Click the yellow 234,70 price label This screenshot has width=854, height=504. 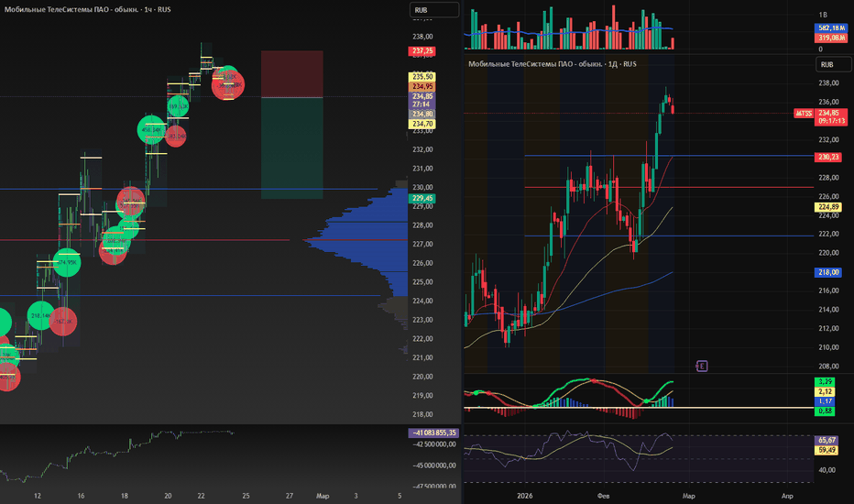pyautogui.click(x=422, y=124)
